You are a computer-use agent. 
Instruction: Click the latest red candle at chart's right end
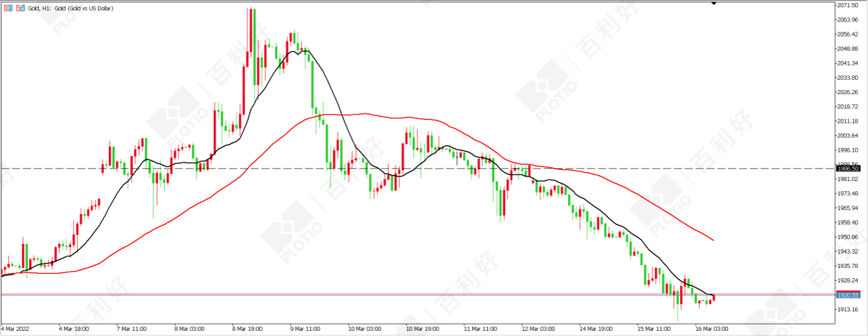coord(714,298)
